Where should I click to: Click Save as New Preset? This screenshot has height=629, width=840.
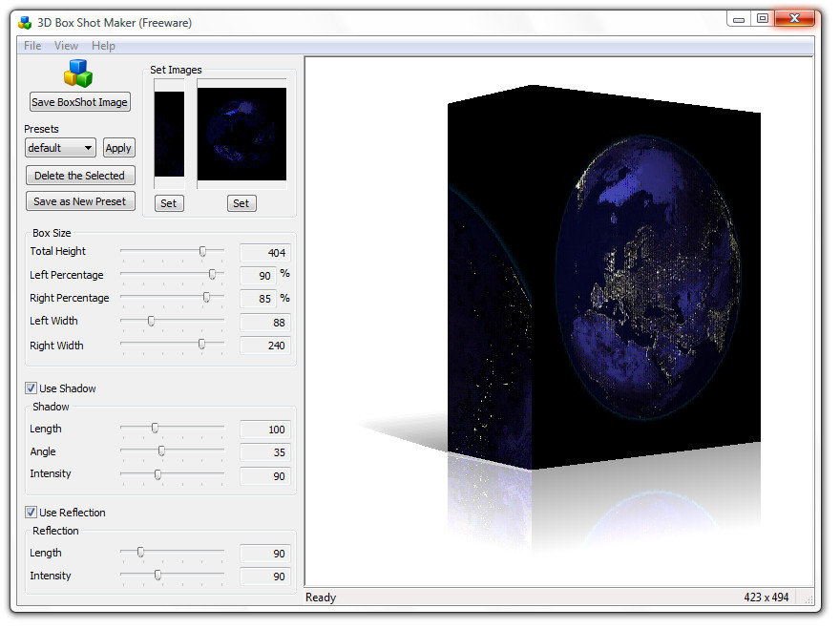(80, 200)
